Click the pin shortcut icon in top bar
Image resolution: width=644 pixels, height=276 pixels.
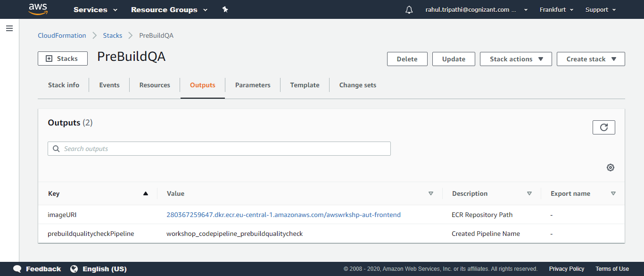225,9
